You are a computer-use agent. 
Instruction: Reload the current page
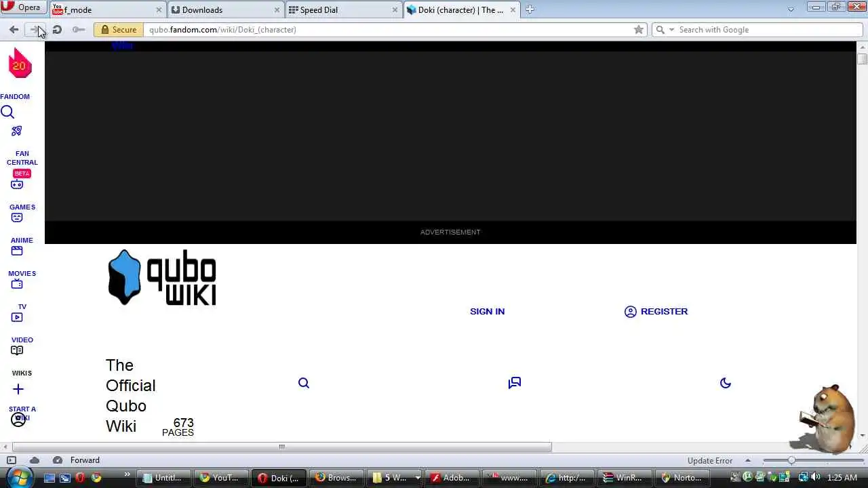pos(57,29)
